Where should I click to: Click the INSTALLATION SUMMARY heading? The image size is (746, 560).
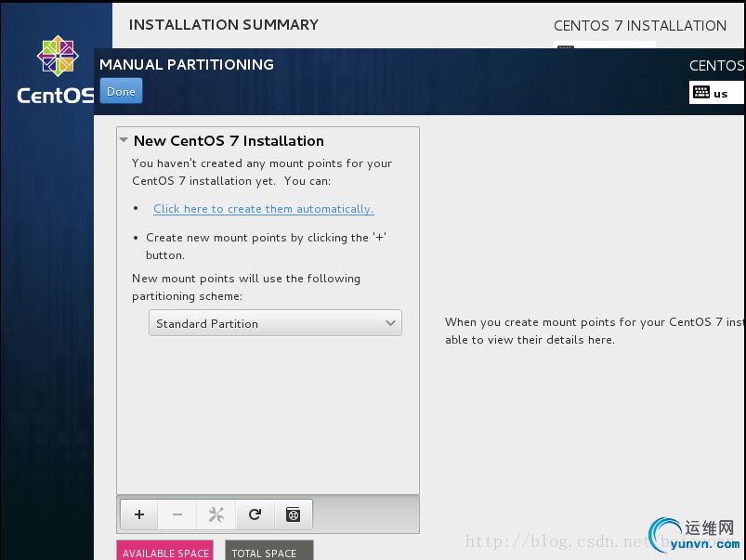pyautogui.click(x=224, y=24)
